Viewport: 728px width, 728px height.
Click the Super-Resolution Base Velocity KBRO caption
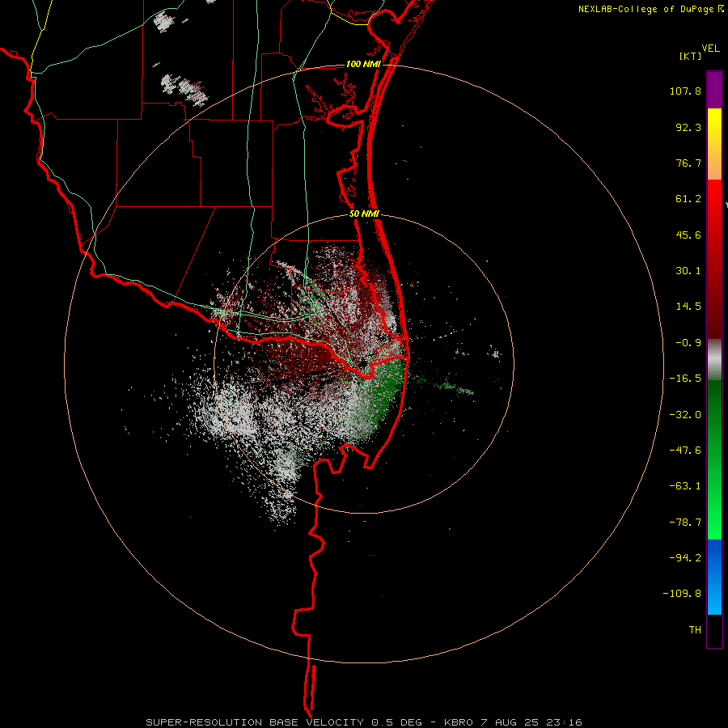click(x=364, y=722)
